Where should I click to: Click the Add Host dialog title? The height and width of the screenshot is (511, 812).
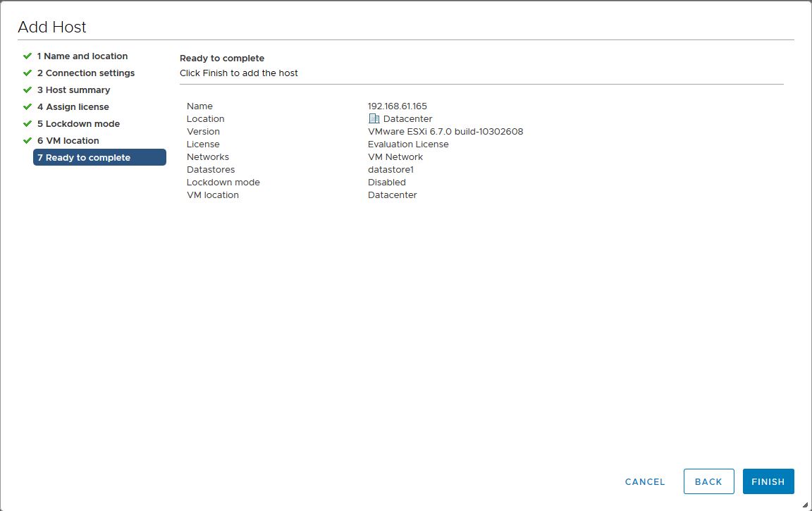[x=51, y=27]
